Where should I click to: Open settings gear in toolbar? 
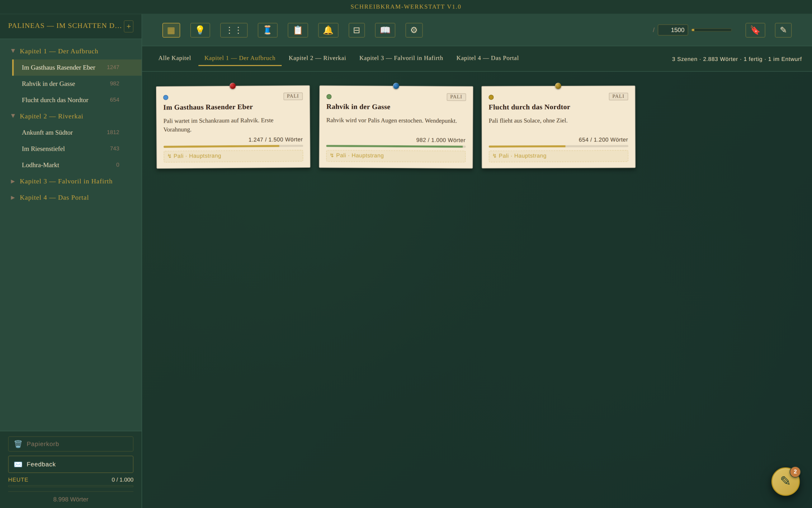[414, 30]
